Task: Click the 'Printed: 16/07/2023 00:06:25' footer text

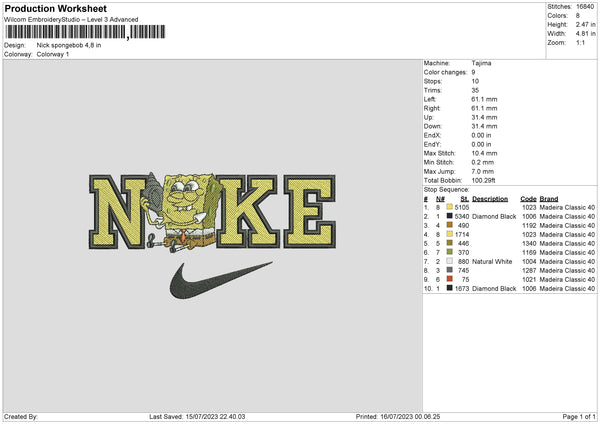Action: [x=398, y=417]
